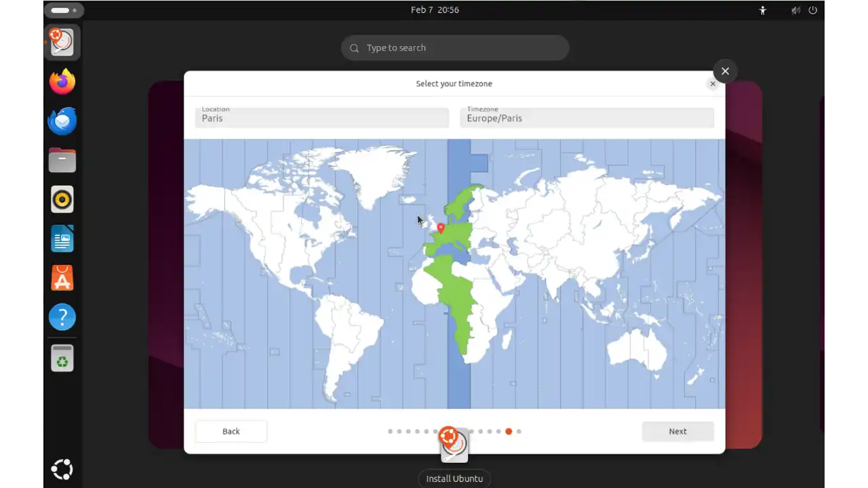Image resolution: width=868 pixels, height=488 pixels.
Task: Click the Type to search box
Action: point(455,48)
